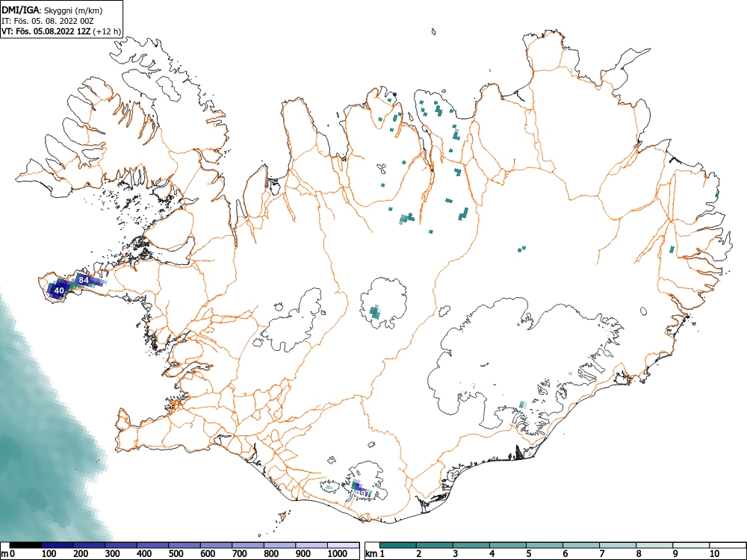747x560 pixels.
Task: Click the "2" tick label on the kilometre legend
Action: pyautogui.click(x=419, y=553)
